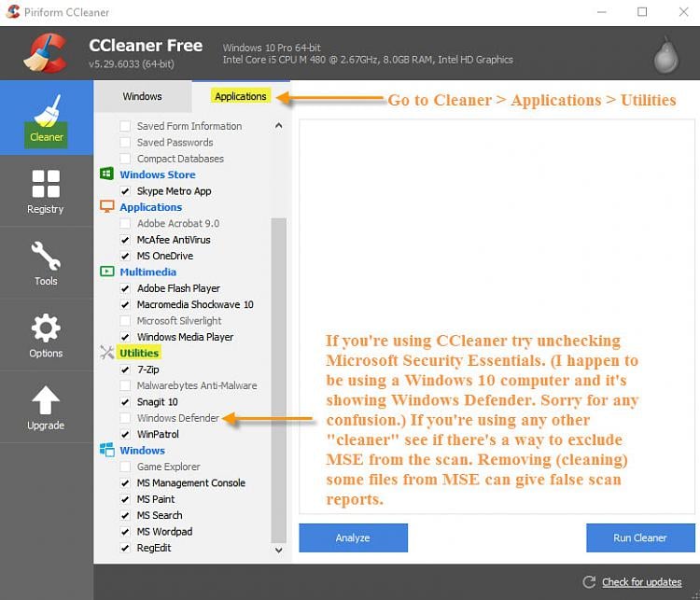This screenshot has height=600, width=700.
Task: Check Game Explorer
Action: pos(125,467)
